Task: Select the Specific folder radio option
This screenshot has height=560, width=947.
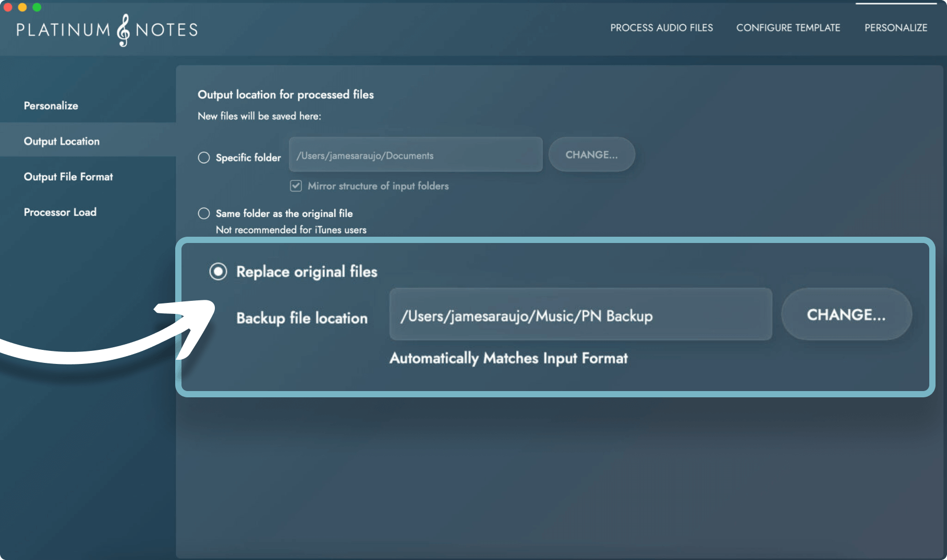Action: pos(204,157)
